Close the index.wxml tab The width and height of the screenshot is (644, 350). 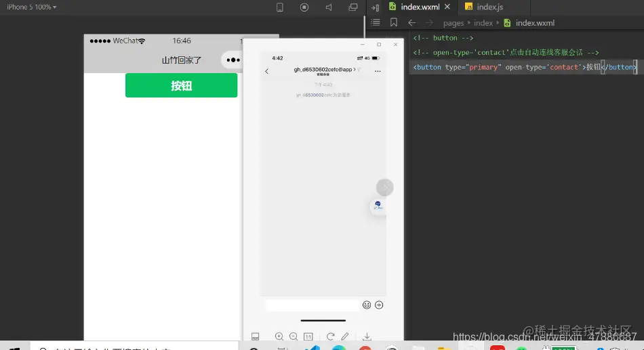[447, 7]
